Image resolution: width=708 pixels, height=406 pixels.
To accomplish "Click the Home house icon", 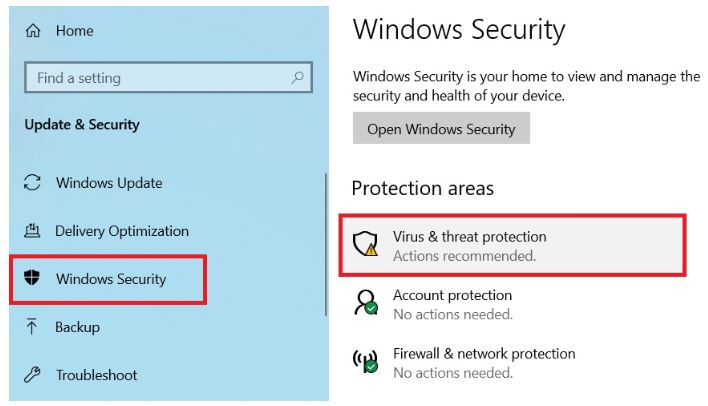I will [33, 31].
